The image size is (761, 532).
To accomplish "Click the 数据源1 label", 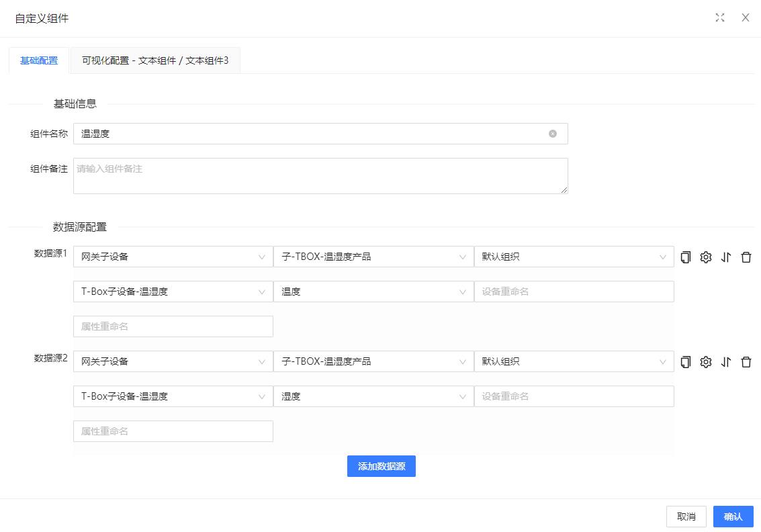I will pos(50,253).
